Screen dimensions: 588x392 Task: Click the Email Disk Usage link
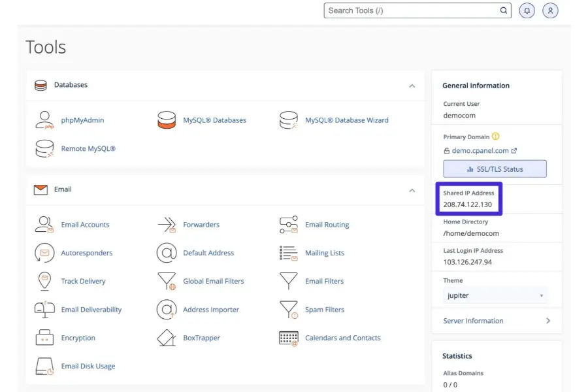click(x=88, y=366)
